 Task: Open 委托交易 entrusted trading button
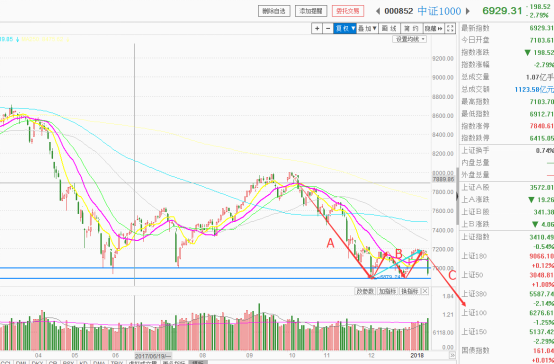point(348,11)
